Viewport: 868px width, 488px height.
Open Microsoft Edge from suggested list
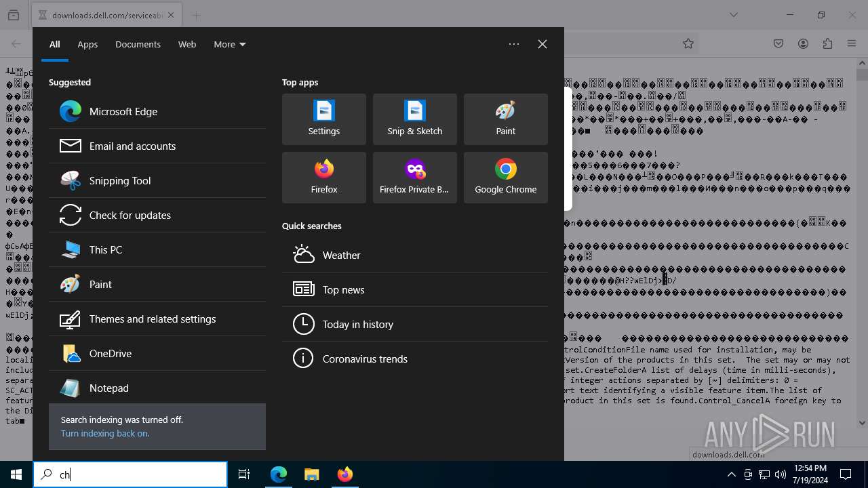tap(157, 112)
